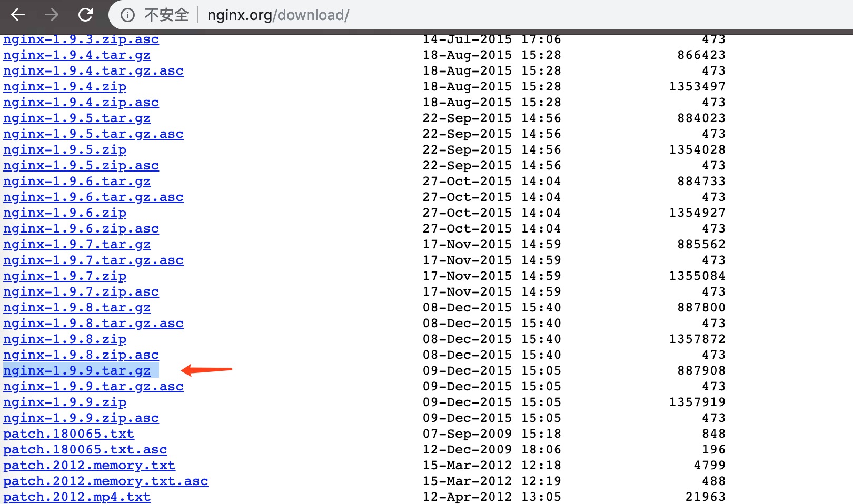Click the size value 196
The height and width of the screenshot is (504, 853).
pos(714,450)
